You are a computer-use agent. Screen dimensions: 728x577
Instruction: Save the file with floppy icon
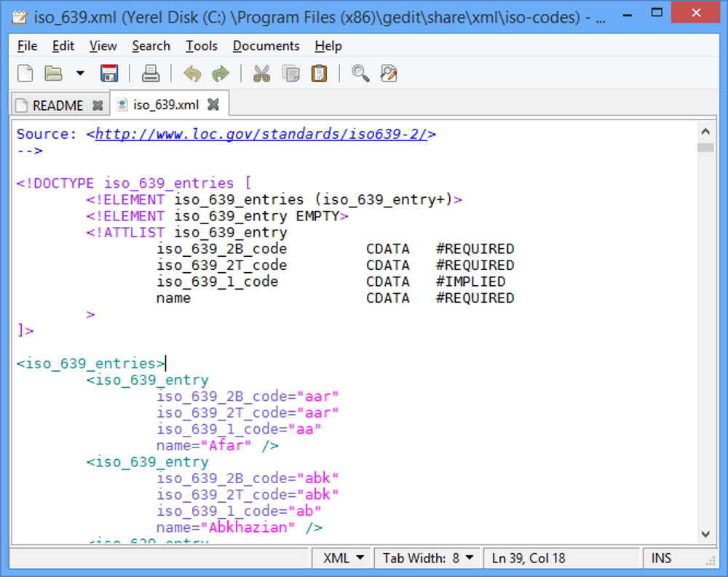tap(109, 73)
